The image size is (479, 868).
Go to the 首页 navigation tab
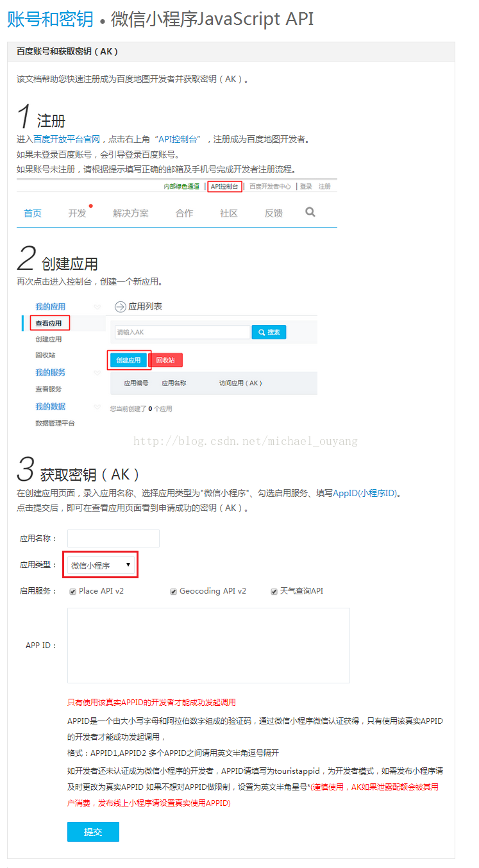(x=33, y=213)
